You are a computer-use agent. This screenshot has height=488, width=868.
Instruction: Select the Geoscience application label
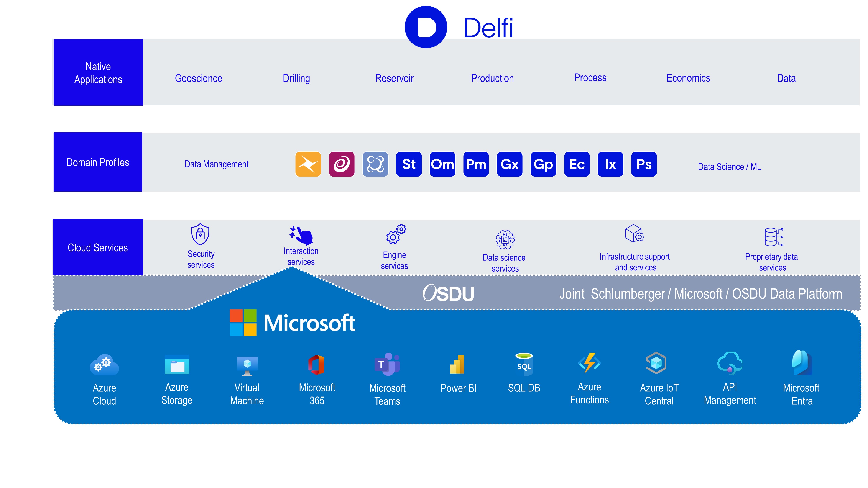pos(199,78)
